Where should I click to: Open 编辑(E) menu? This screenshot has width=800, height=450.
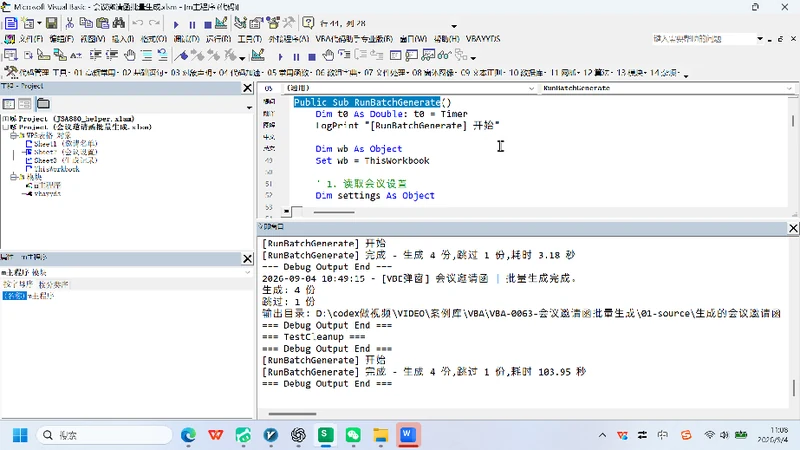tap(62, 39)
